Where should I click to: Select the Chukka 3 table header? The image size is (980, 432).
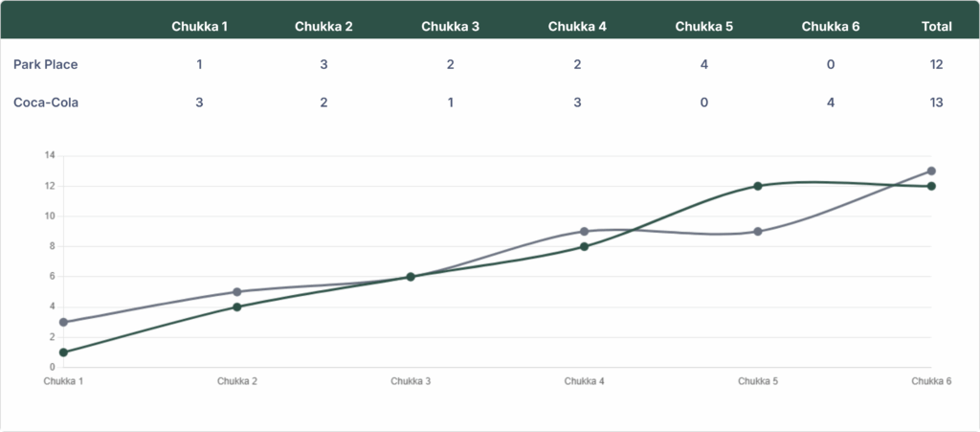coord(451,26)
